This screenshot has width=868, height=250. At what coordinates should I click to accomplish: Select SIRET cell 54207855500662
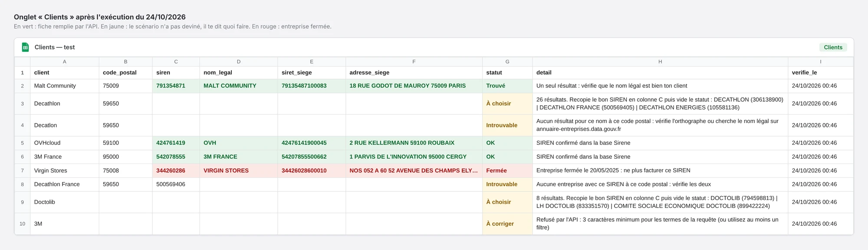click(312, 157)
